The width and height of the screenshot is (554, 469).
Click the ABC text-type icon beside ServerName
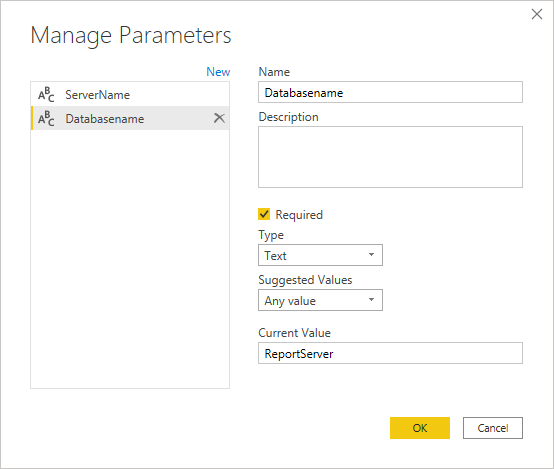pos(46,94)
